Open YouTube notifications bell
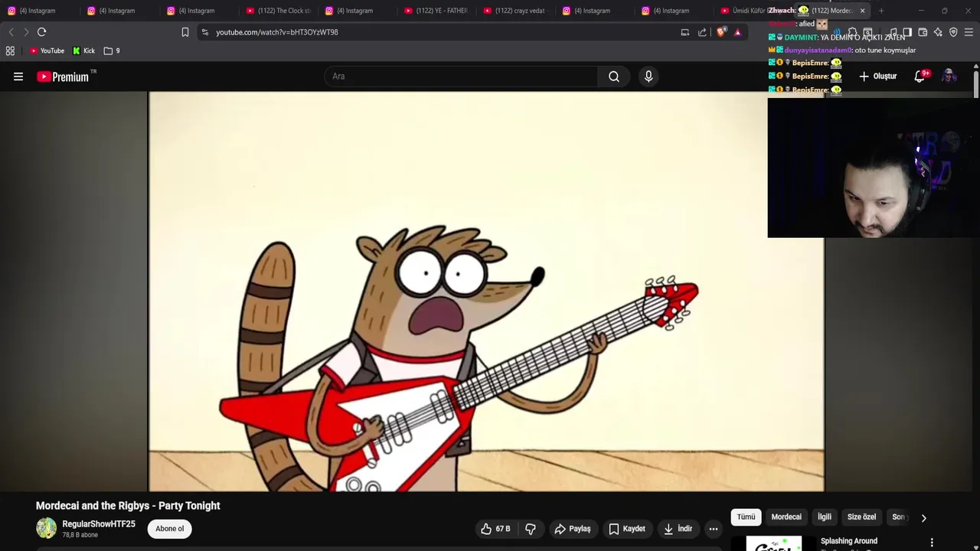Viewport: 980px width, 551px height. coord(920,77)
